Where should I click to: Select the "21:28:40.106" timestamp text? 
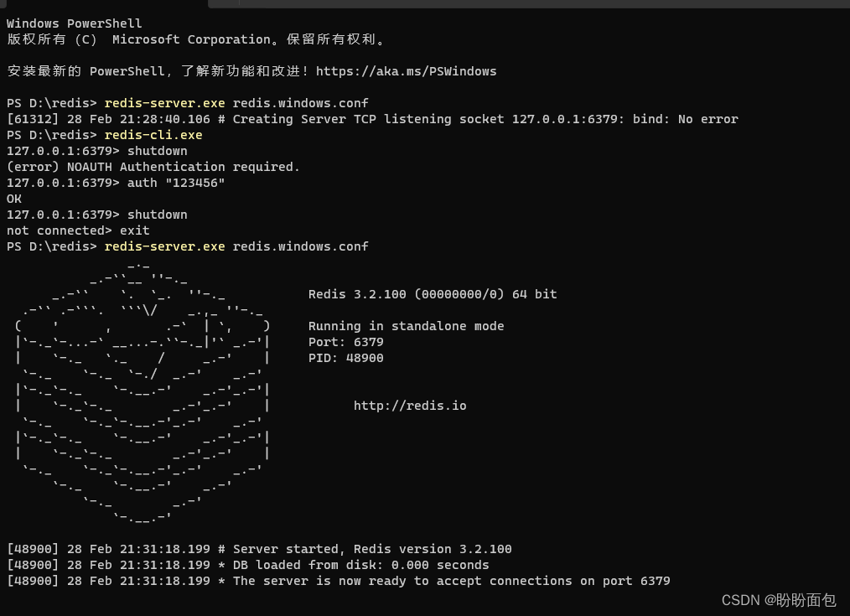[165, 119]
